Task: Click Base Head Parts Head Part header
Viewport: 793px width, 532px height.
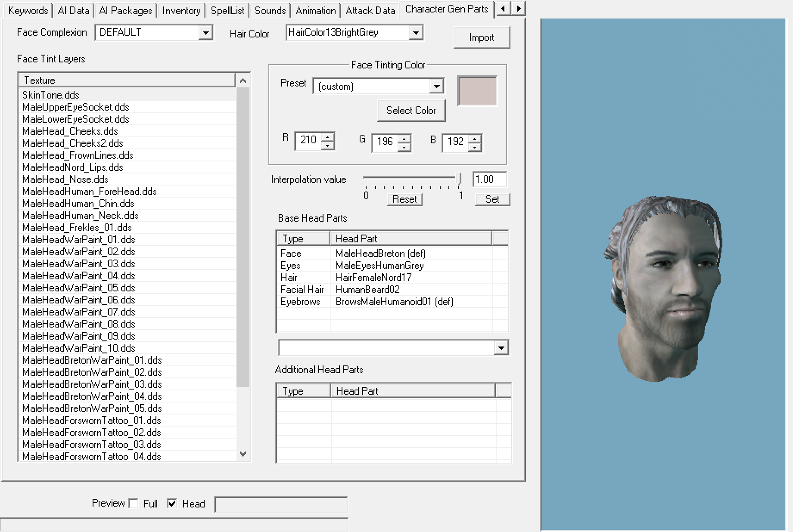Action: [x=411, y=239]
